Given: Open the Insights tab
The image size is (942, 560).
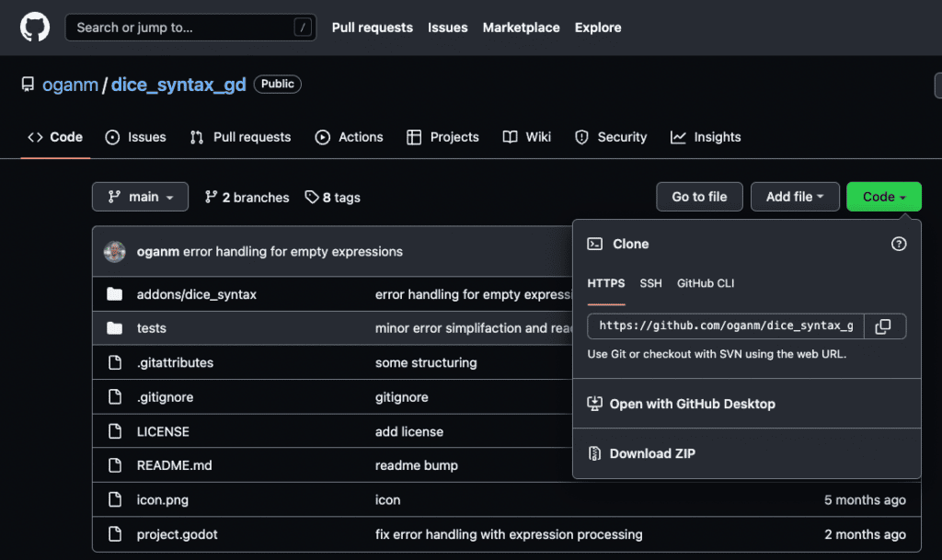Looking at the screenshot, I should coord(706,137).
